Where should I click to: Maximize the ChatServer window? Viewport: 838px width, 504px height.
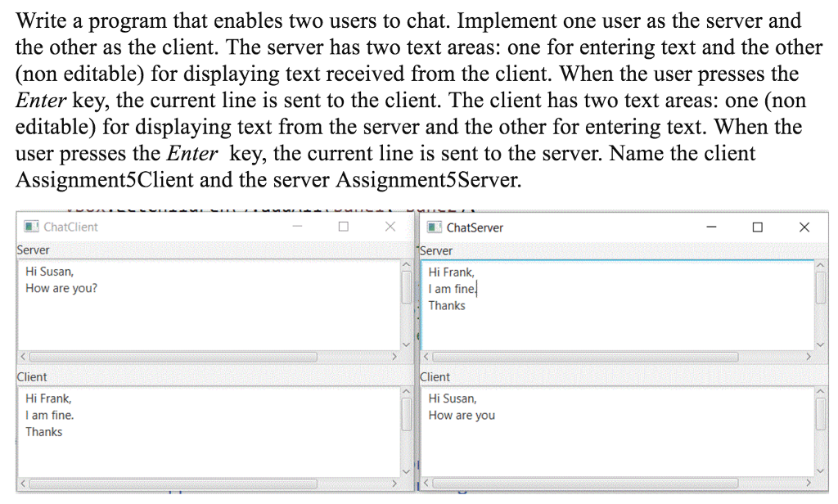coord(757,227)
